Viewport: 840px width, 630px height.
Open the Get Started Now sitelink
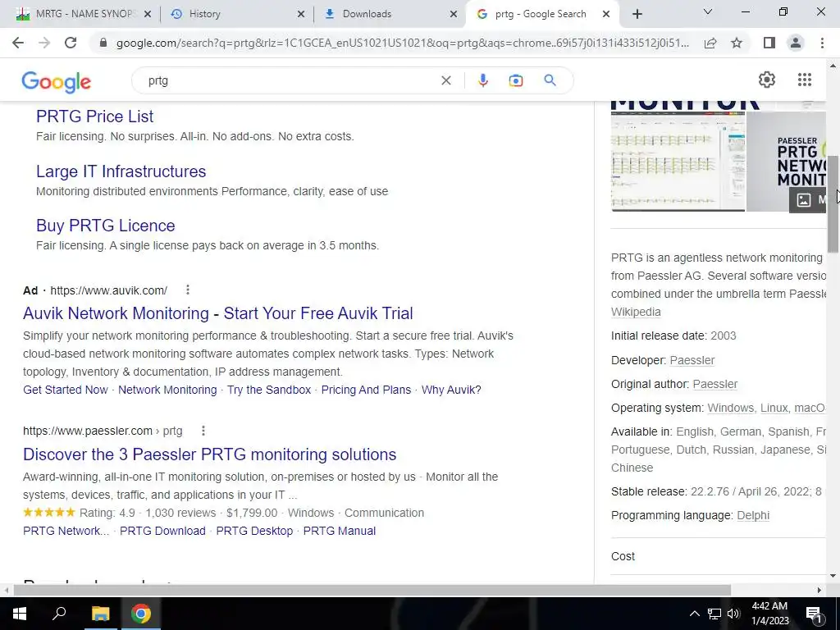pos(66,390)
